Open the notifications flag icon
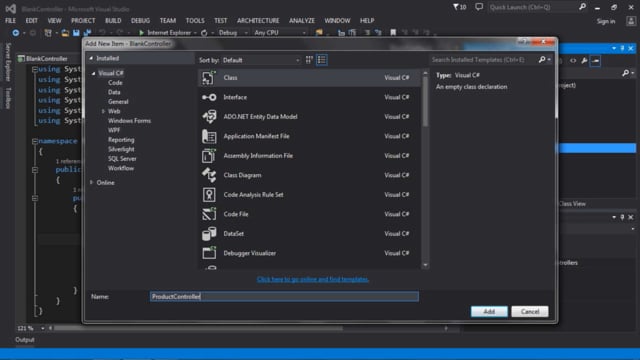The width and height of the screenshot is (640, 360). pos(456,7)
